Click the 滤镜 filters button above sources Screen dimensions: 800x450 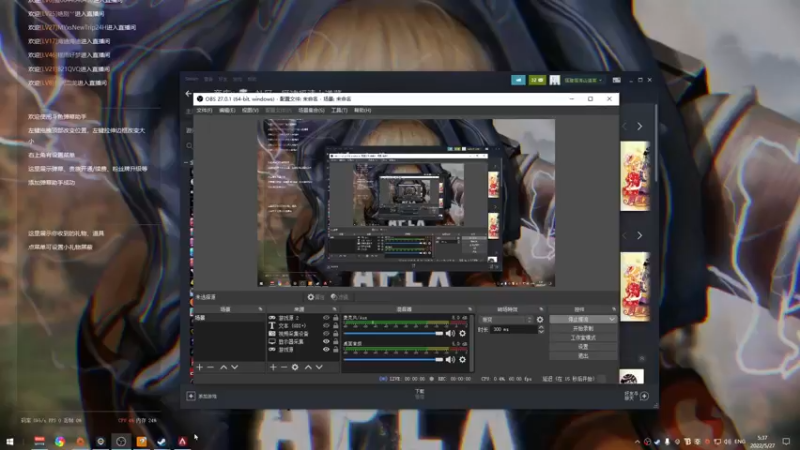[x=339, y=297]
